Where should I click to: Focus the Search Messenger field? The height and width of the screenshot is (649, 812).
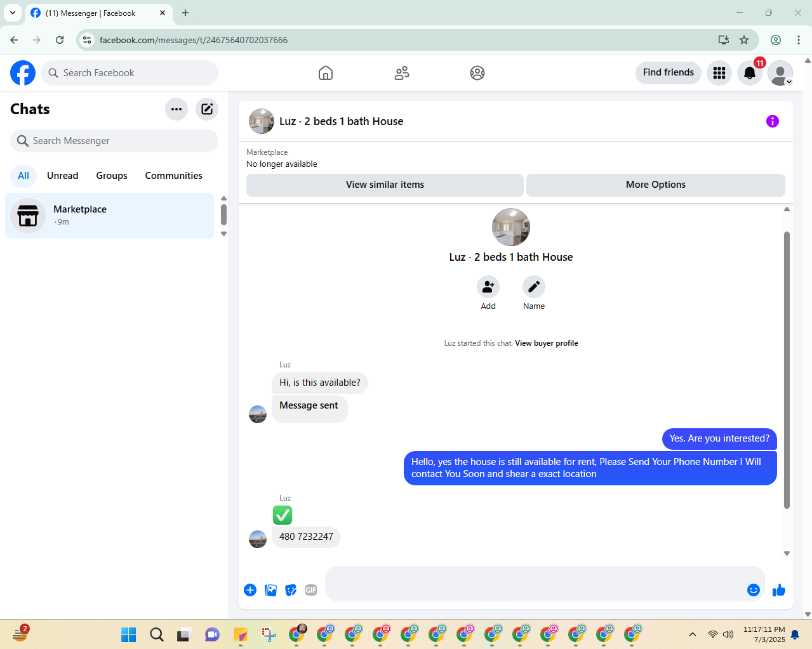click(x=114, y=141)
